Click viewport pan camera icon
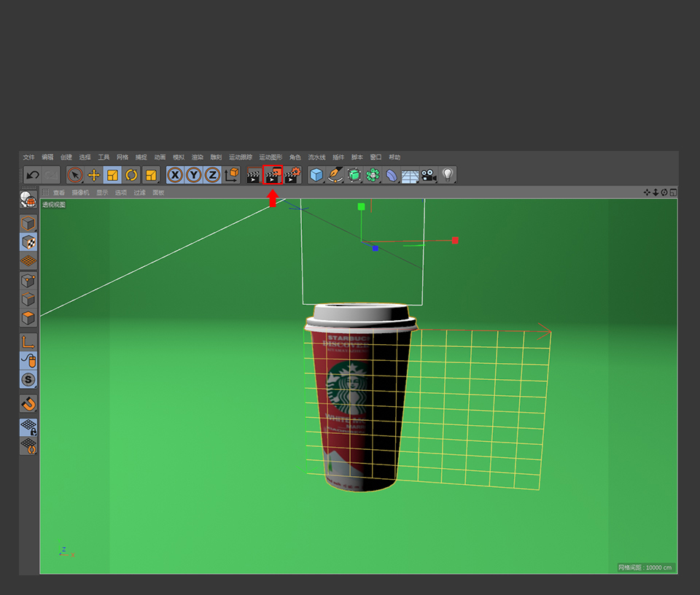 [x=647, y=192]
